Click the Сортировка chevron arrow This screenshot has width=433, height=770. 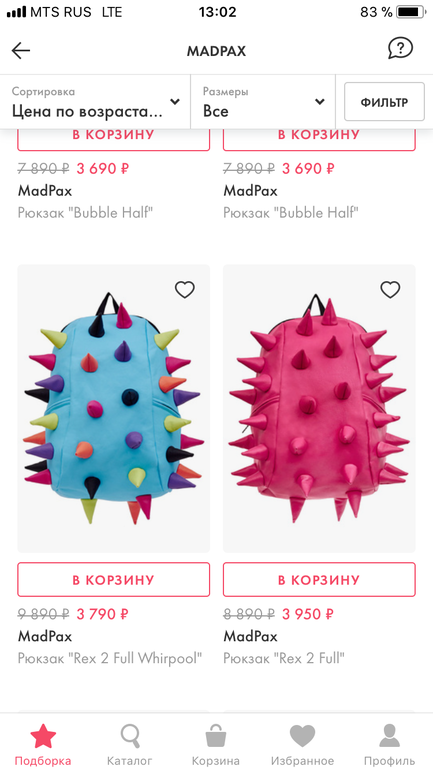point(174,102)
